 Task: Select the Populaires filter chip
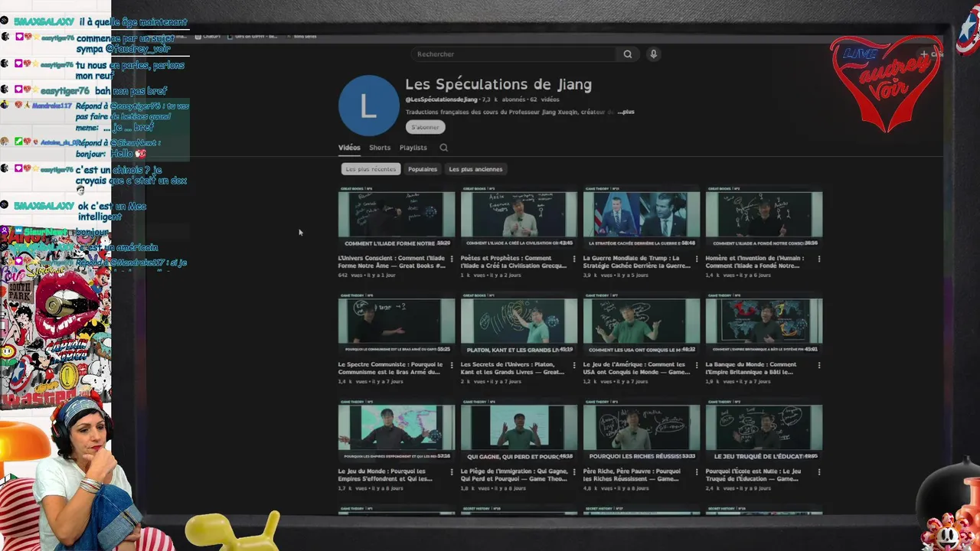423,169
